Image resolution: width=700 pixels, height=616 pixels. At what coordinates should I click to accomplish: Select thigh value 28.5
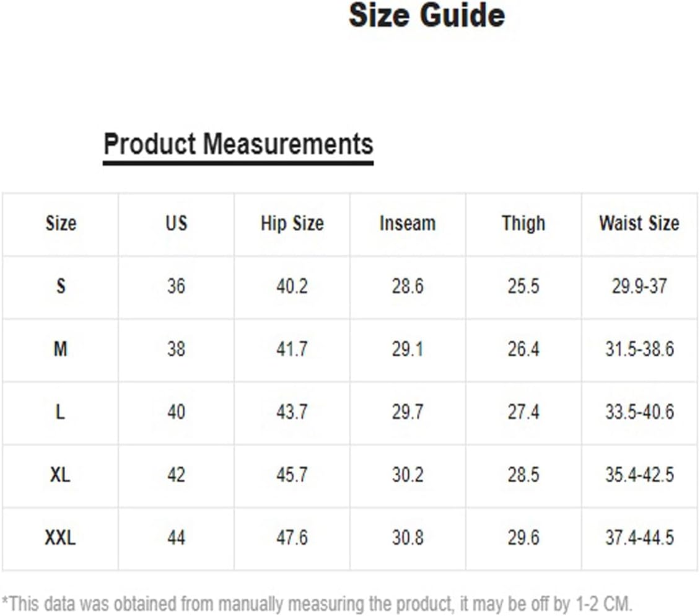click(523, 475)
